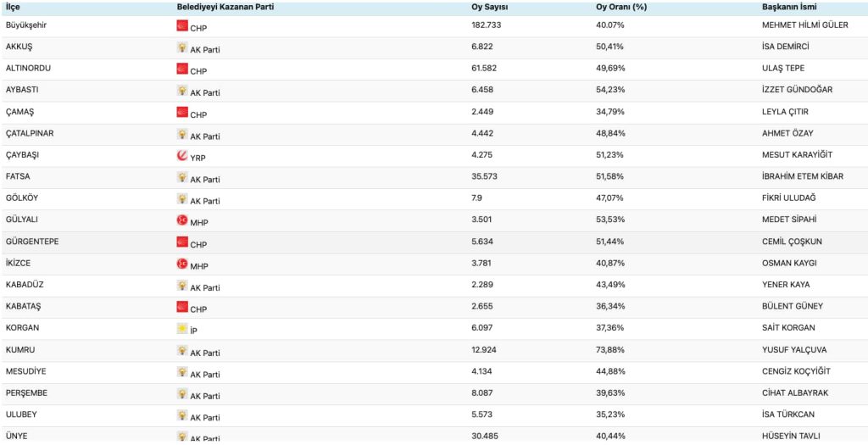Screen dimensions: 868x445
Task: Click the 73,88% vote share for KUMRU
Action: tap(610, 350)
